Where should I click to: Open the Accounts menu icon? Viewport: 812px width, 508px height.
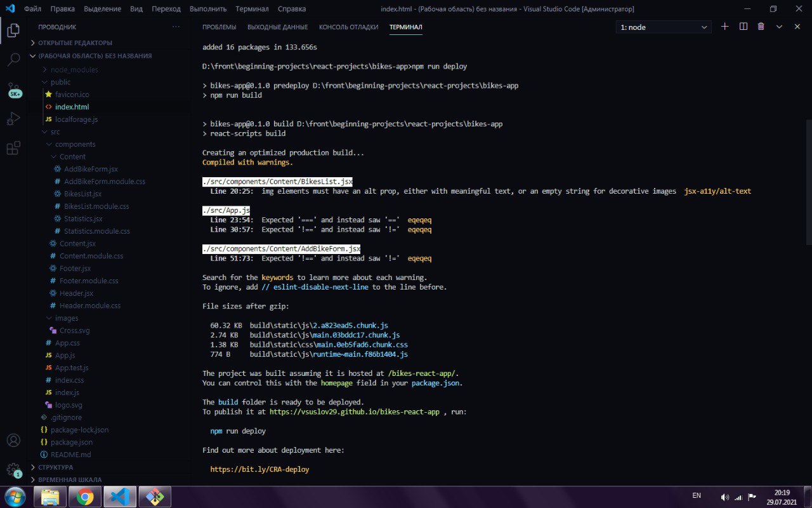click(13, 440)
